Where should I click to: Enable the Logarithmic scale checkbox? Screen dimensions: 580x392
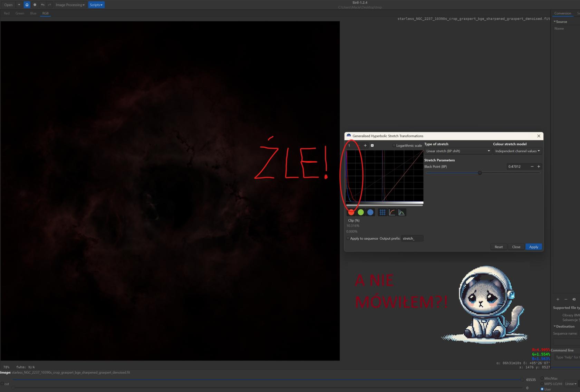394,145
